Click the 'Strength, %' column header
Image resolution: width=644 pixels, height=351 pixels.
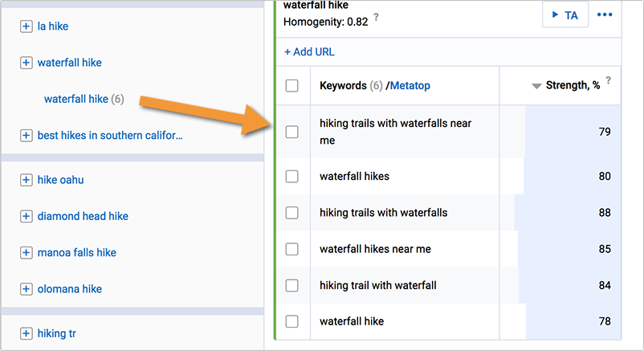pyautogui.click(x=573, y=85)
